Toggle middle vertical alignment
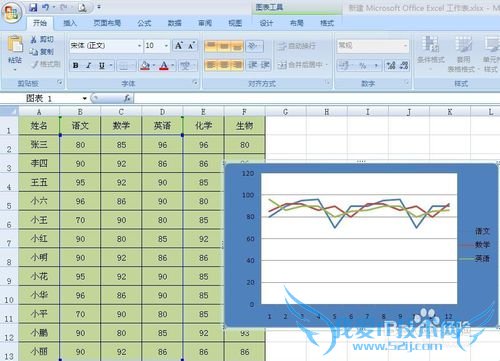Viewport: 500px width, 361px height. tap(224, 46)
